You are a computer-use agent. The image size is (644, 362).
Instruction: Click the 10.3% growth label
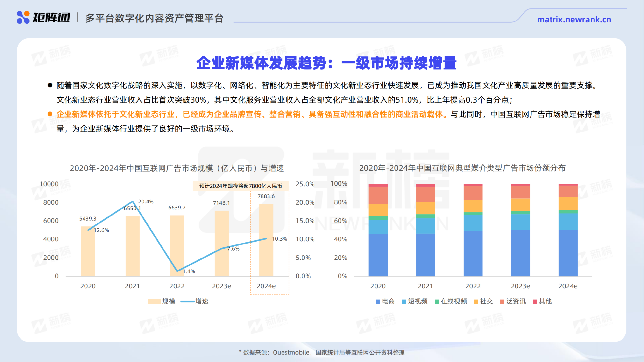click(279, 239)
